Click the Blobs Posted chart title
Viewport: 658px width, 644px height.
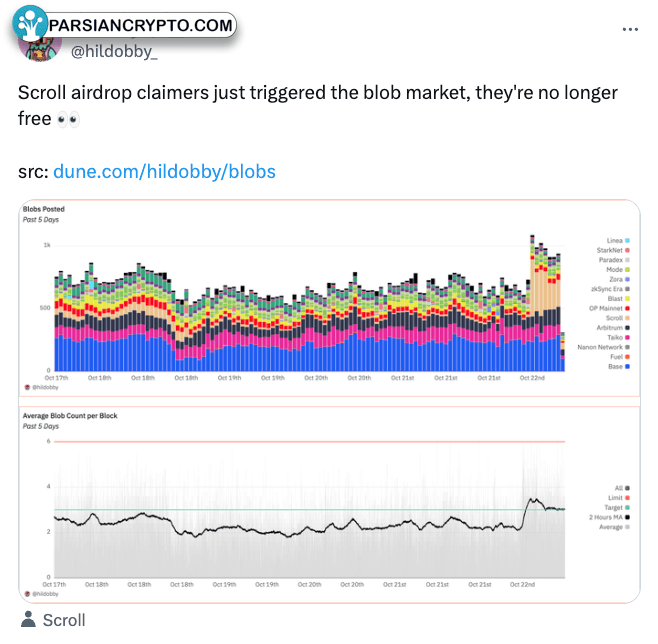(x=44, y=209)
